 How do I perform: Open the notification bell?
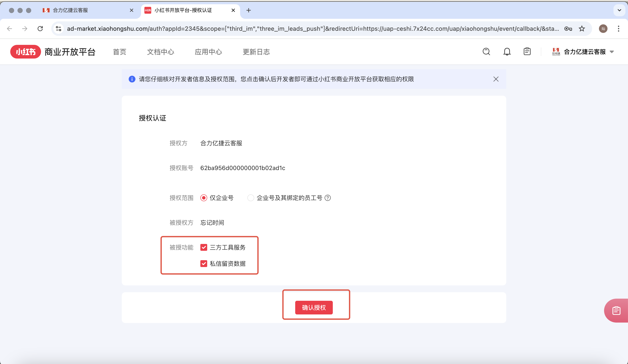pyautogui.click(x=507, y=51)
